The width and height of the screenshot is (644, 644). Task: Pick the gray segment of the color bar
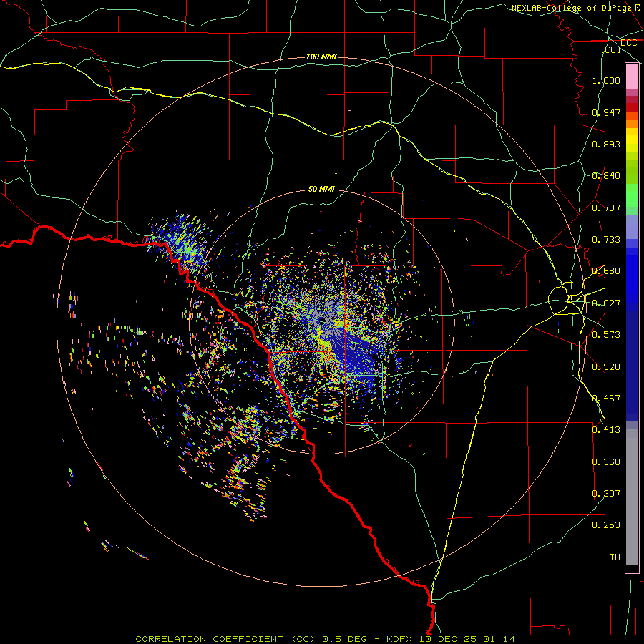click(x=632, y=497)
